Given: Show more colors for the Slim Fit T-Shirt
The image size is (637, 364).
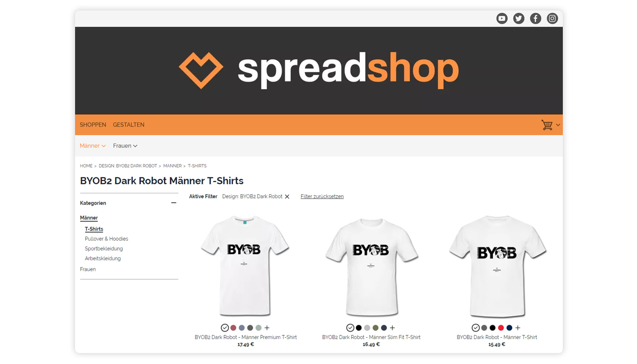Looking at the screenshot, I should [392, 328].
